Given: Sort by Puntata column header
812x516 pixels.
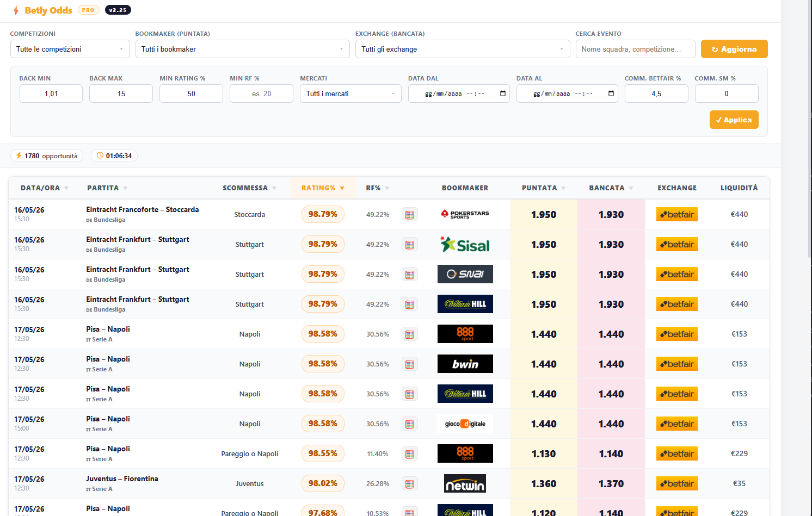Looking at the screenshot, I should 544,188.
